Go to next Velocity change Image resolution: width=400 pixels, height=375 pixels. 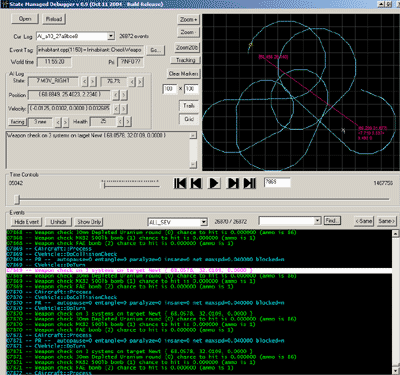pyautogui.click(x=124, y=109)
